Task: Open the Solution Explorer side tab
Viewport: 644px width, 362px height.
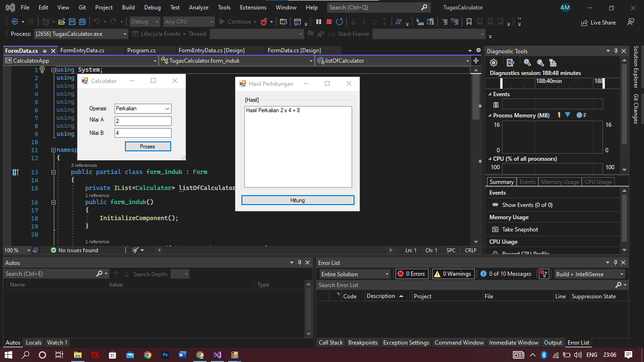Action: click(x=636, y=67)
